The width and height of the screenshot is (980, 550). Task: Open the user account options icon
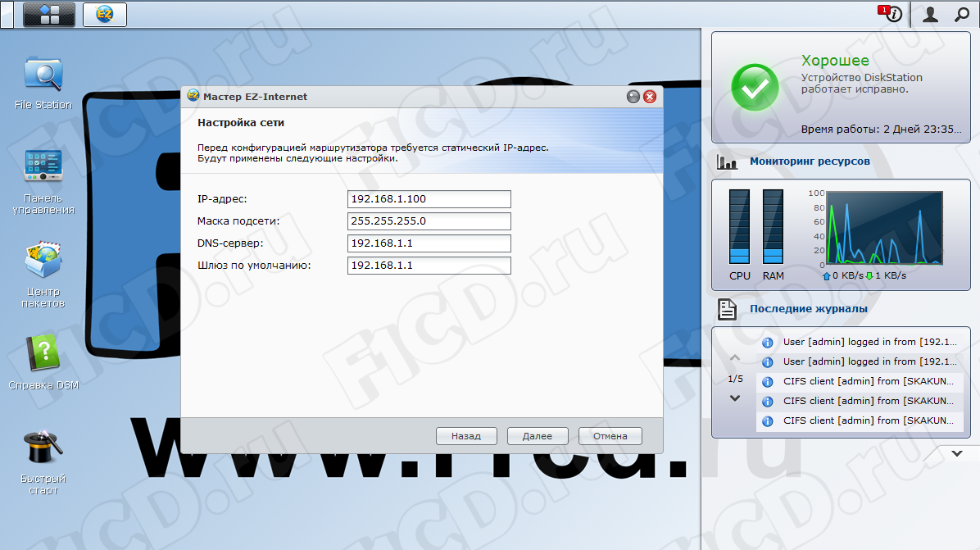[930, 15]
